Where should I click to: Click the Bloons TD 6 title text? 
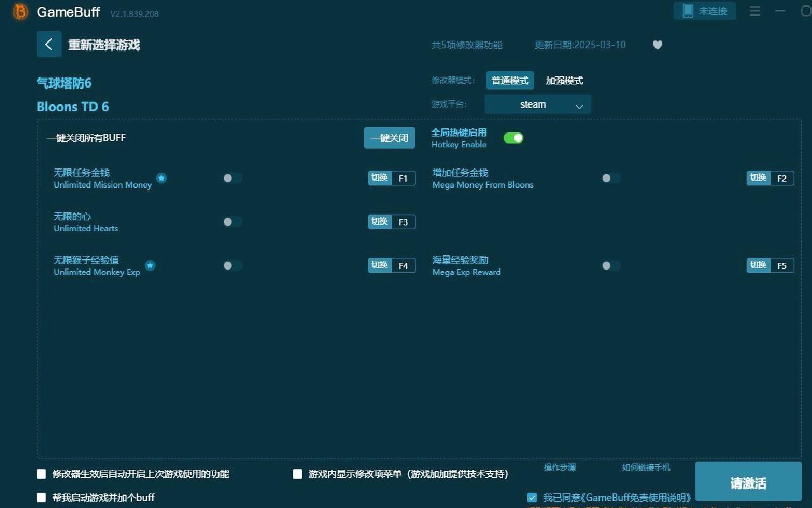click(x=73, y=107)
